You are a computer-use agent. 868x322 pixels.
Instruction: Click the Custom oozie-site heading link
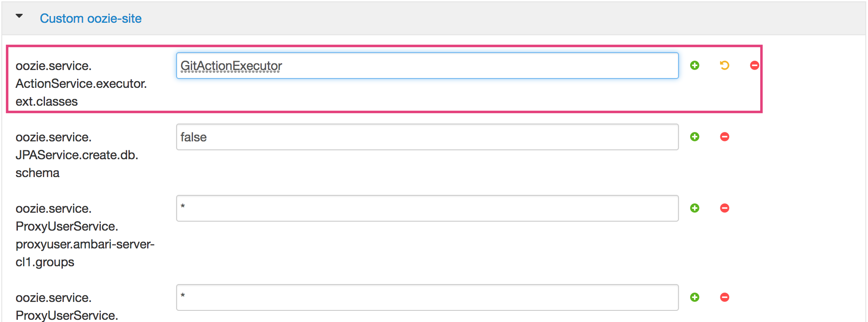(91, 19)
